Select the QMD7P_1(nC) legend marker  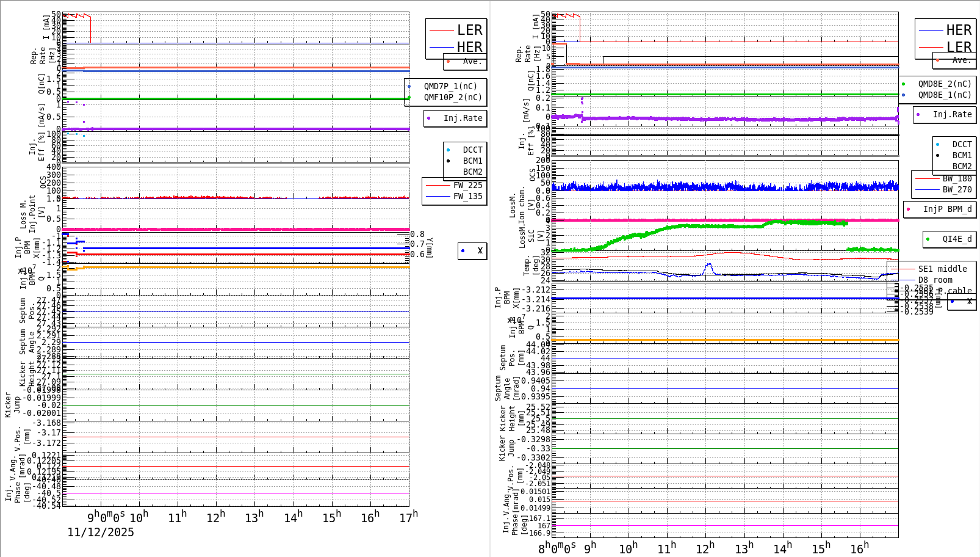coord(409,86)
